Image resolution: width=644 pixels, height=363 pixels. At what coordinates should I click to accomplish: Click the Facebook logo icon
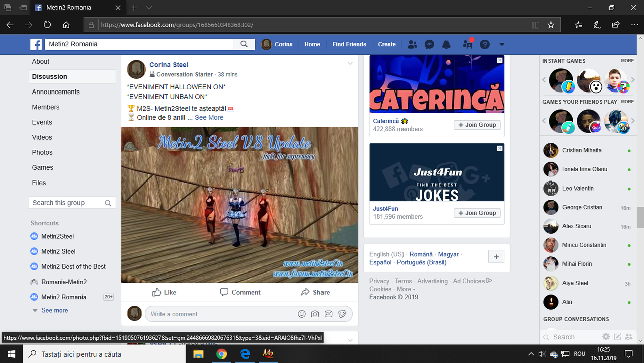coord(36,44)
